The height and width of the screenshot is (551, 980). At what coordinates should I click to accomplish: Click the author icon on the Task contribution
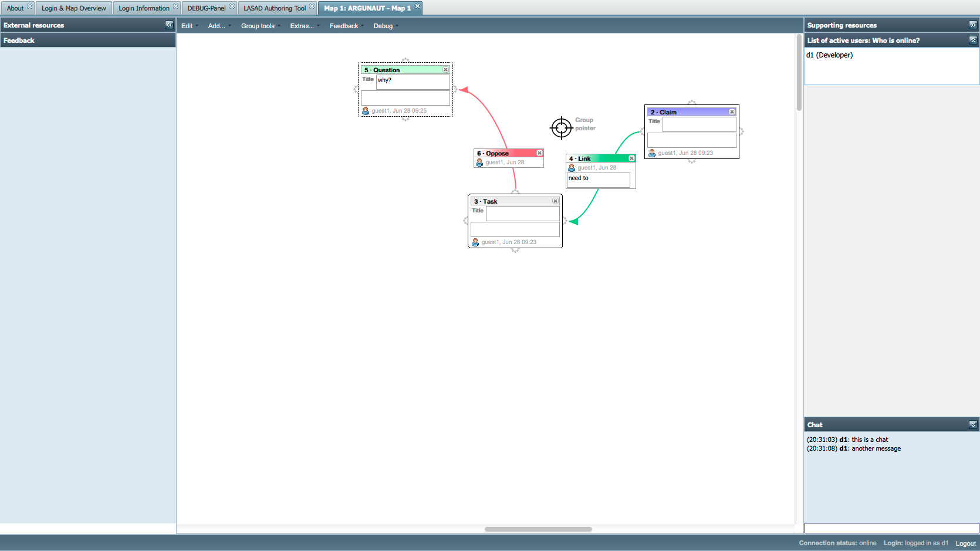(475, 242)
